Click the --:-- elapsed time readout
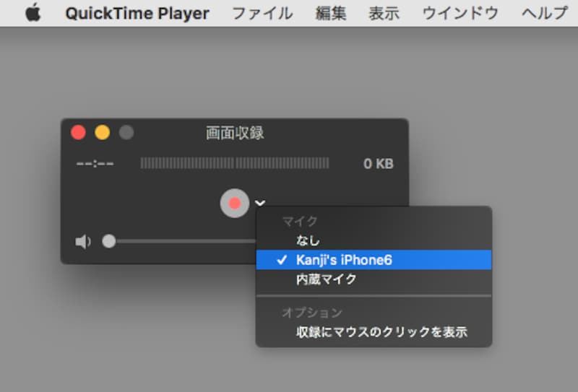Image resolution: width=578 pixels, height=392 pixels. [95, 164]
